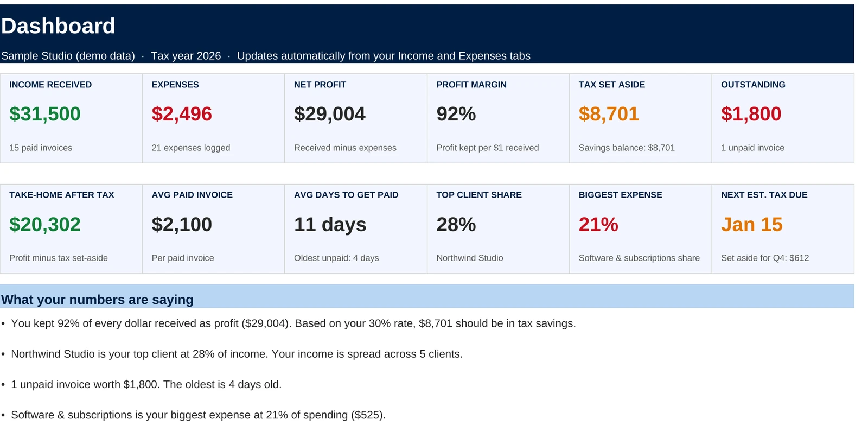Screen dimensions: 868x438
Task: Click 'Software & subscriptions share' caption
Action: [x=639, y=258]
